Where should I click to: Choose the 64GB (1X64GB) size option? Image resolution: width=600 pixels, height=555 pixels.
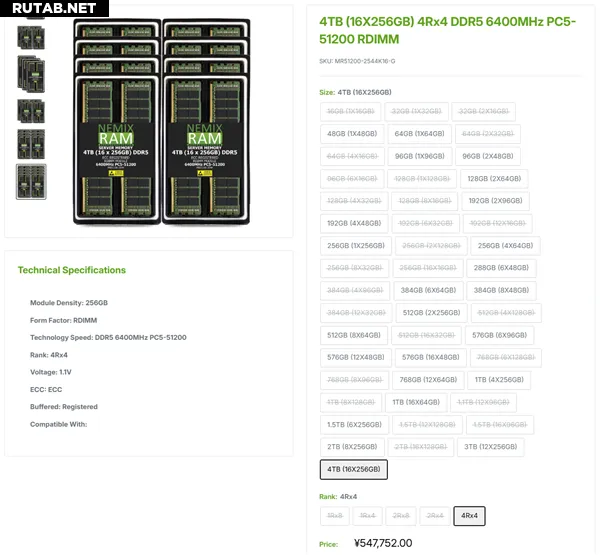click(x=418, y=133)
